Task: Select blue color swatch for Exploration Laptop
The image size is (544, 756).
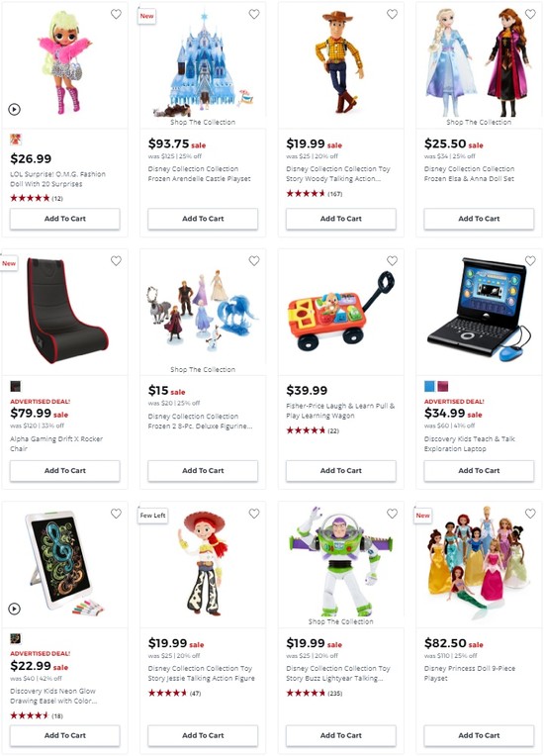Action: tap(429, 386)
